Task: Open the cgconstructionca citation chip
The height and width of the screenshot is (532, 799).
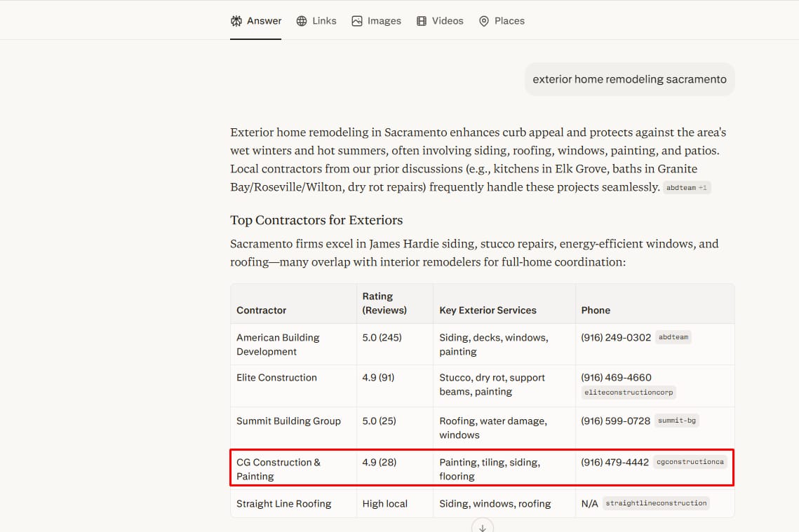Action: (690, 462)
